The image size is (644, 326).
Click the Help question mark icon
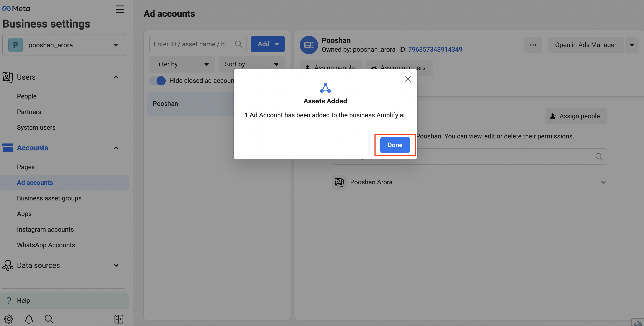click(9, 301)
